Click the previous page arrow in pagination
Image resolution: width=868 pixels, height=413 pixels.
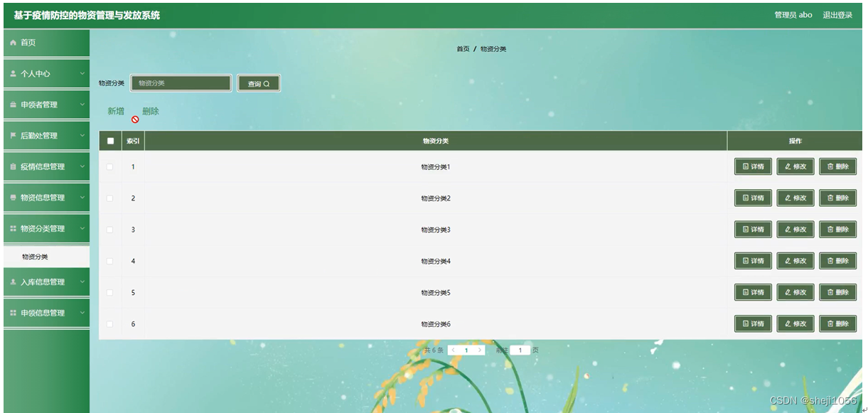point(453,350)
